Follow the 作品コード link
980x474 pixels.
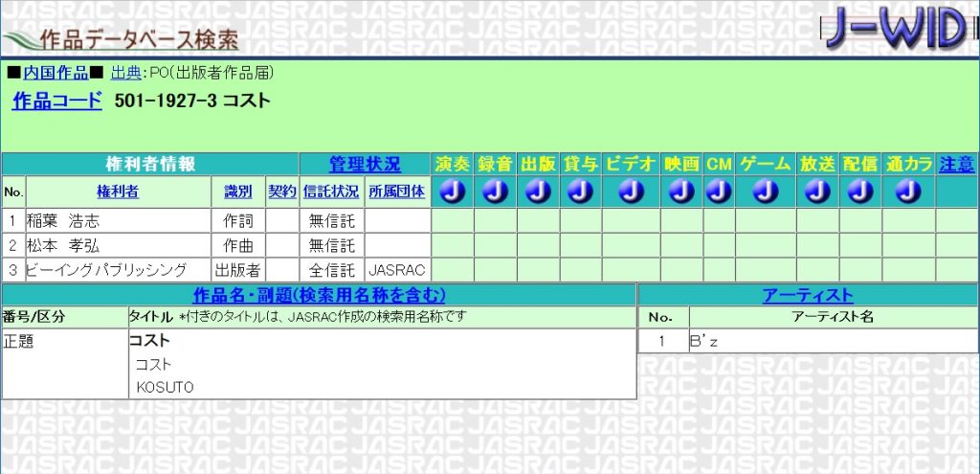coord(56,101)
